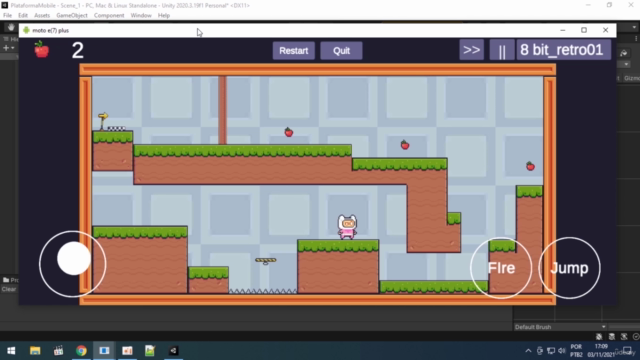Select the Hand tool in Unity toolbar

[11, 27]
